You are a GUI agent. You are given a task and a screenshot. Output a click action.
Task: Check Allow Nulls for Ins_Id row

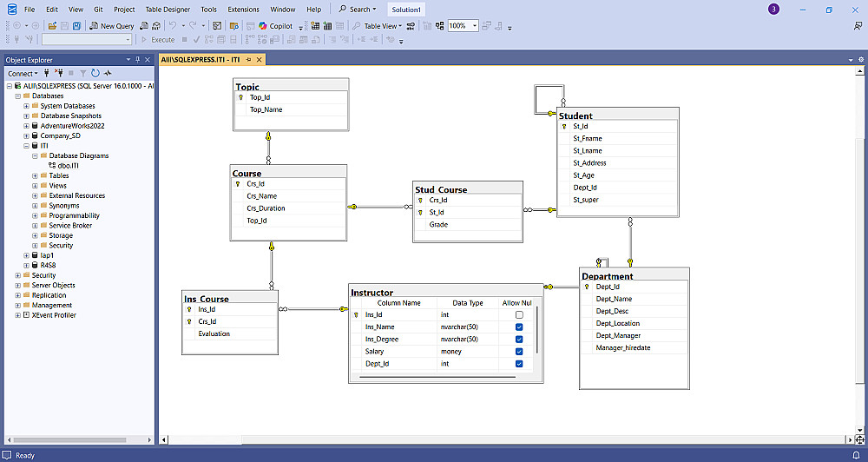click(519, 315)
